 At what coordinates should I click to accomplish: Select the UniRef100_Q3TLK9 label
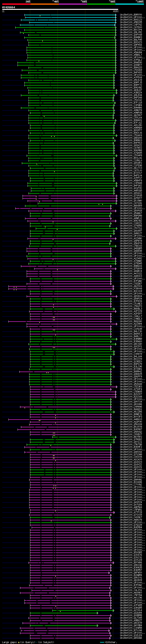pos(131,560)
